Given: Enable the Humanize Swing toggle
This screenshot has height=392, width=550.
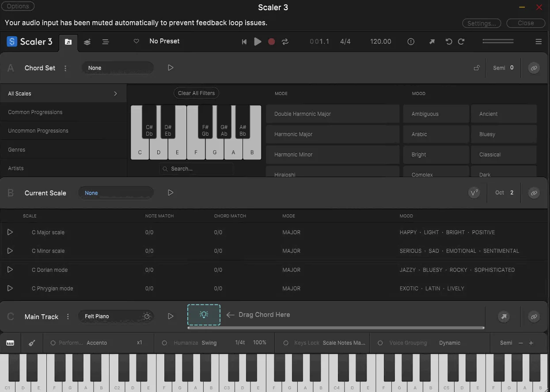Looking at the screenshot, I should tap(164, 343).
